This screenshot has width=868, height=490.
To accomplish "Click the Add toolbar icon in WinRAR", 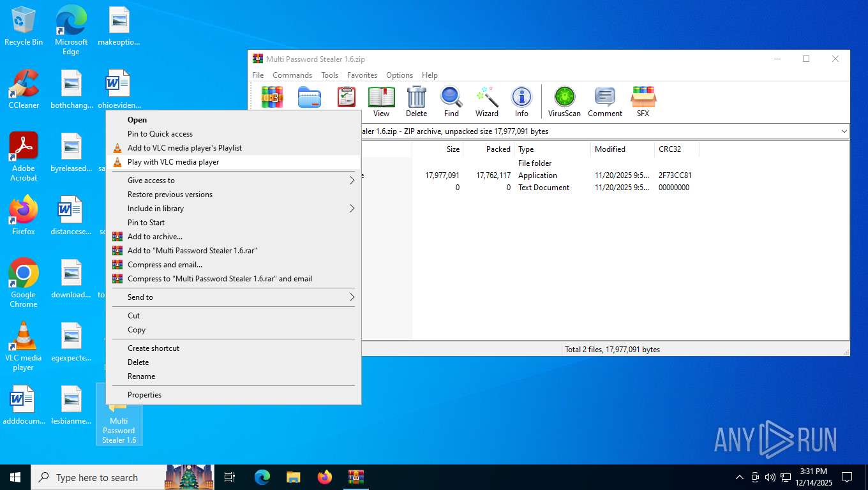I will [273, 98].
